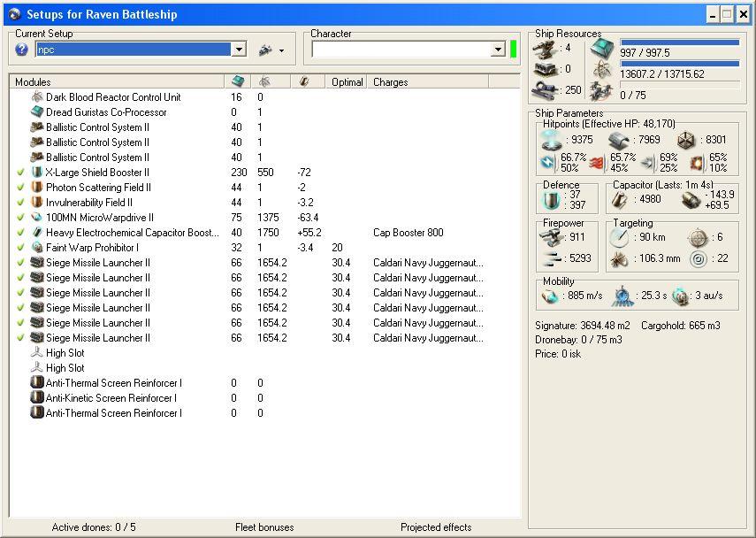Deactivate the Invulnerability Field II checkmark
756x538 pixels.
(20, 203)
